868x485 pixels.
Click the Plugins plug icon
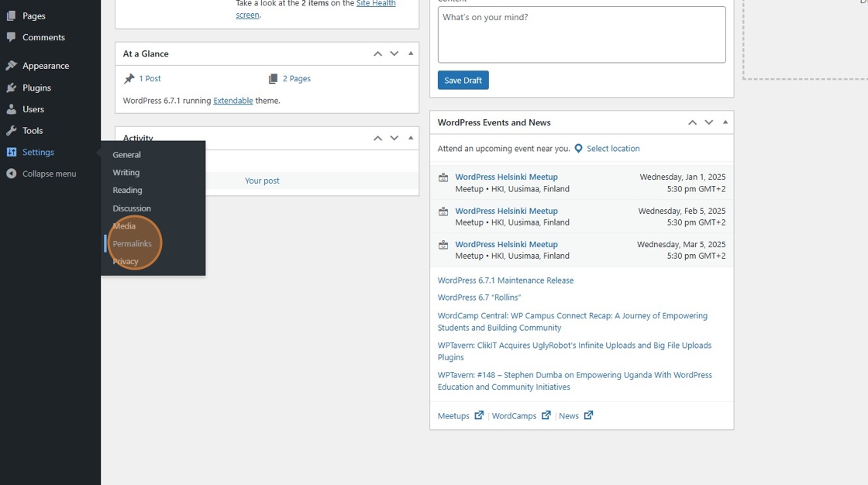(11, 88)
